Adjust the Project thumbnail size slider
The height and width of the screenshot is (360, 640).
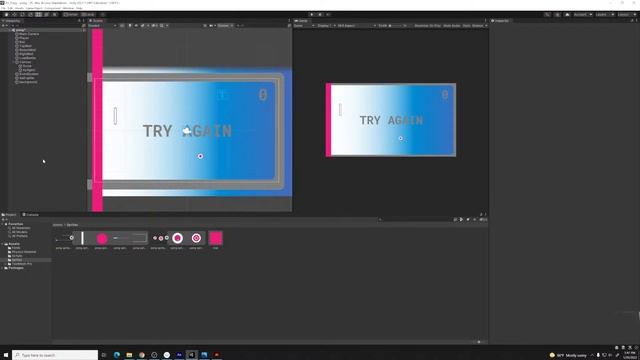pos(478,342)
